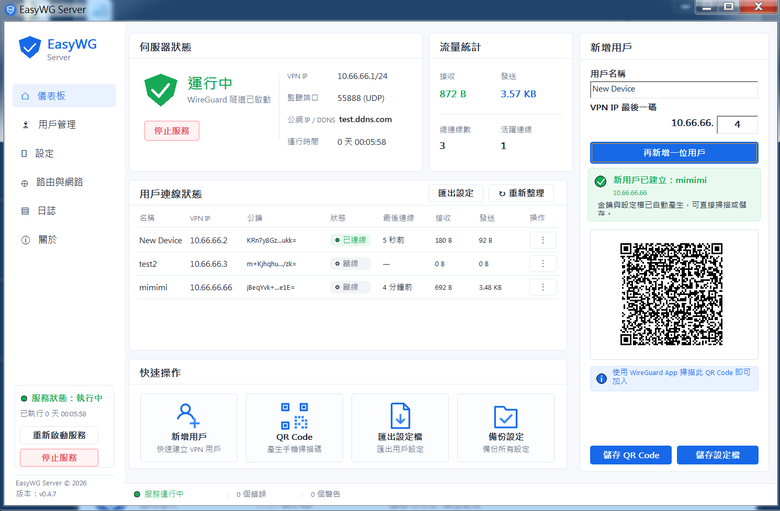Open actions menu for test2 row
Viewport: 780px width, 511px height.
tap(543, 264)
